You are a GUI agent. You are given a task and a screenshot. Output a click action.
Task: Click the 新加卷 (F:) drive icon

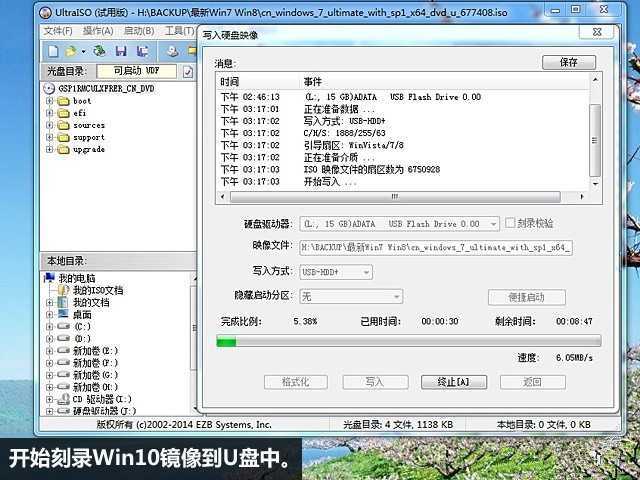tap(64, 362)
